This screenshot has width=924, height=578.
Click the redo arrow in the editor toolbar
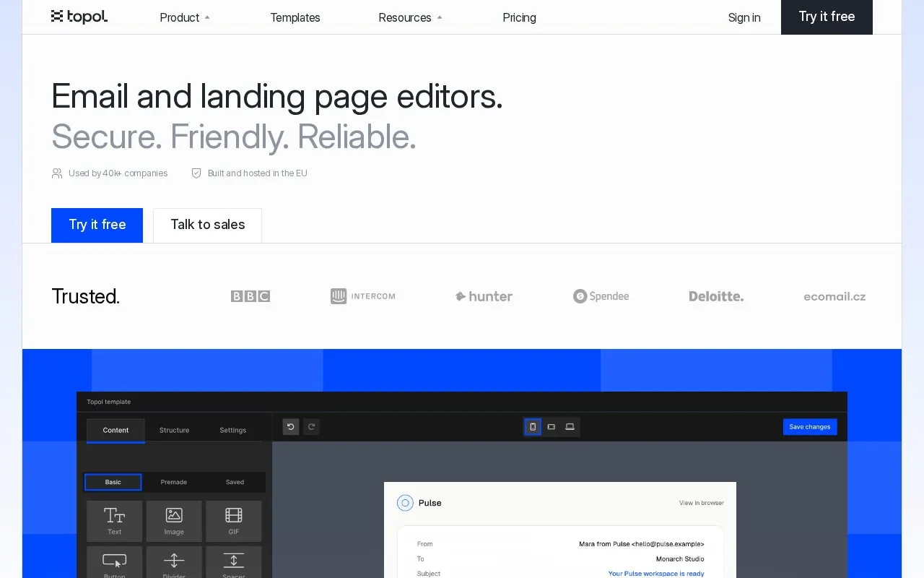pyautogui.click(x=311, y=427)
